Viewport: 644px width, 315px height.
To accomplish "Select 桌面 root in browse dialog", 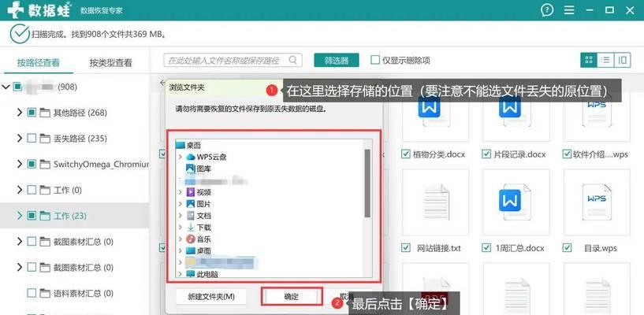I will click(x=188, y=145).
